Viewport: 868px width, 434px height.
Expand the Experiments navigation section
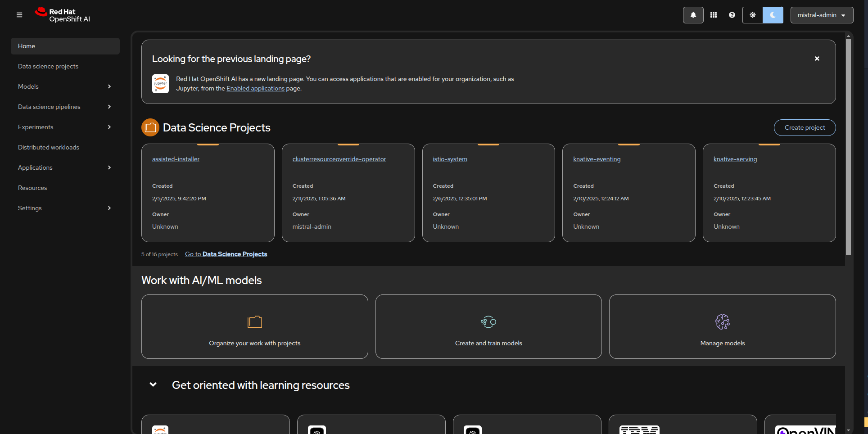(x=65, y=127)
